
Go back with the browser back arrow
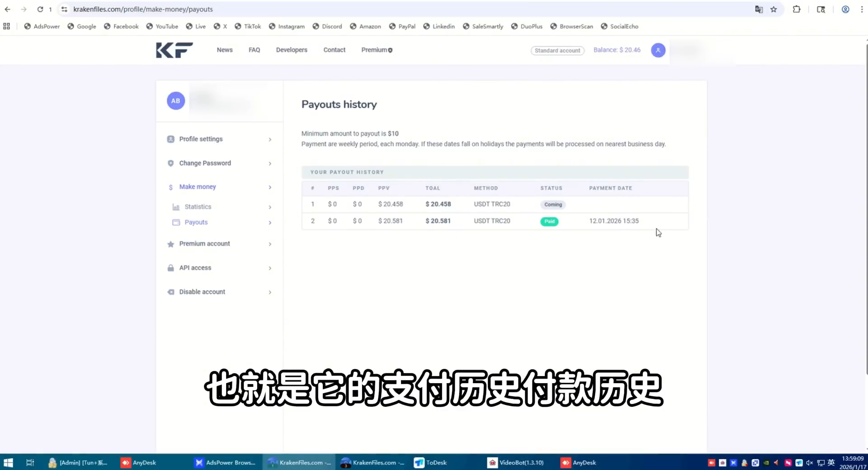click(8, 9)
